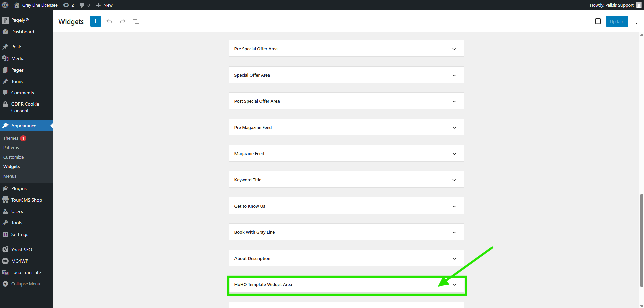Image resolution: width=644 pixels, height=308 pixels.
Task: Click the Posts pin icon
Action: [5, 47]
